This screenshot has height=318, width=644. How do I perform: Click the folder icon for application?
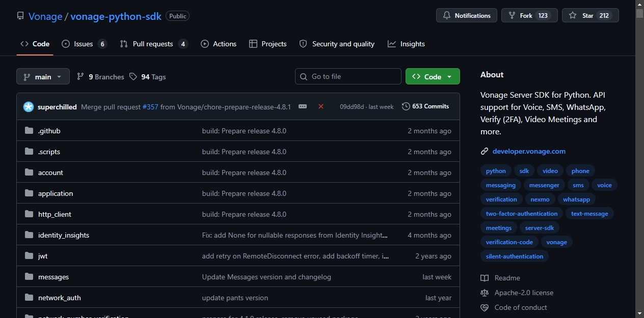click(29, 193)
